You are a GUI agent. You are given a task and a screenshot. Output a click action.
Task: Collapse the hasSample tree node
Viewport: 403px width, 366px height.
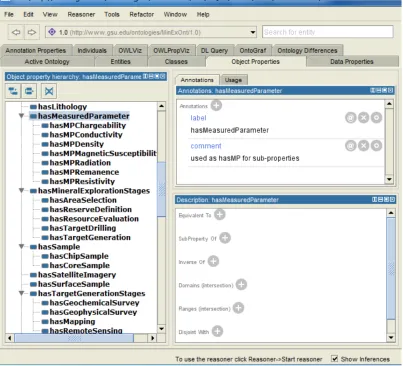coord(21,247)
